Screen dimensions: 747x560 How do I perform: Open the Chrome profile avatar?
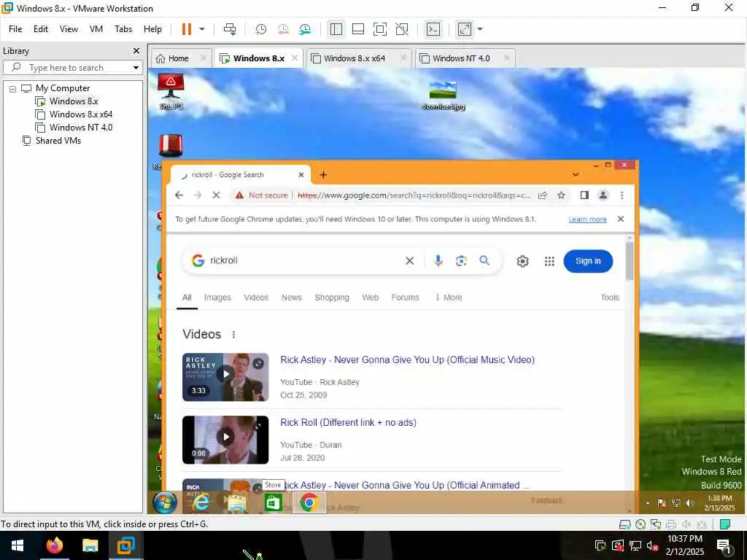click(x=603, y=195)
